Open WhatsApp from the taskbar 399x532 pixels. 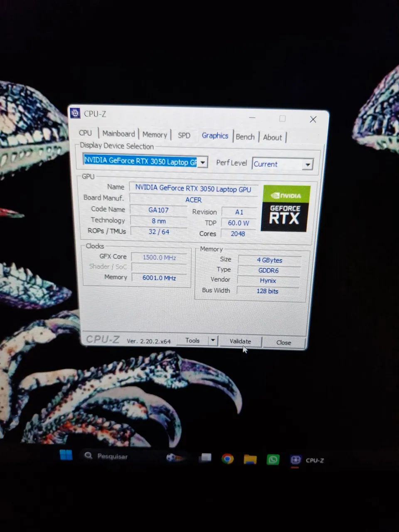[x=273, y=460]
